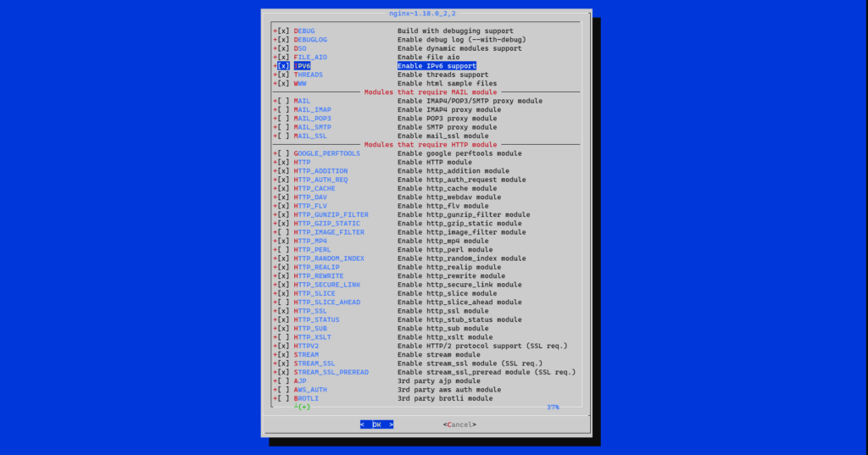Screen dimensions: 868x455
Task: Uncheck the DSO dynamic modules checkbox
Action: (283, 48)
